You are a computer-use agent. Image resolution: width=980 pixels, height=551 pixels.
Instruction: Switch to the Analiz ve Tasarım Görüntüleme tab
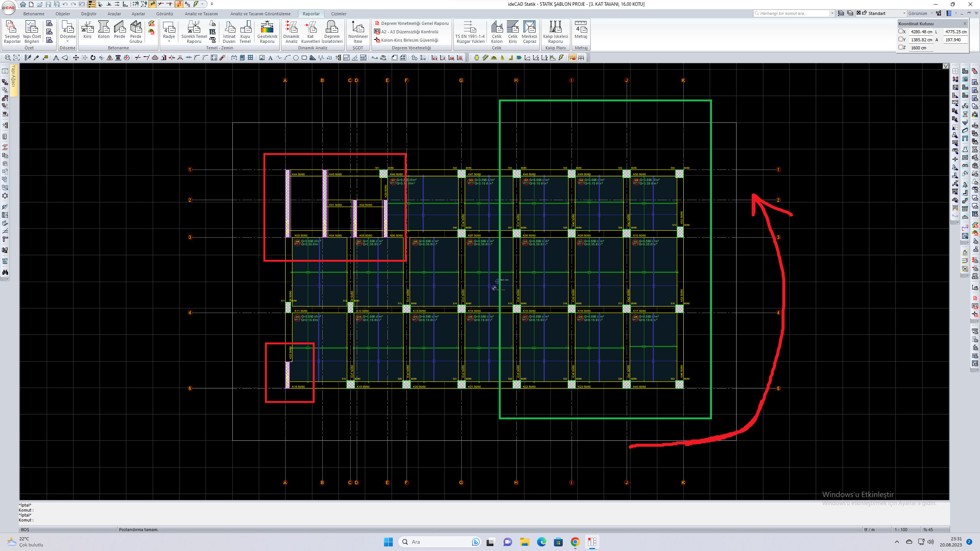pos(260,14)
